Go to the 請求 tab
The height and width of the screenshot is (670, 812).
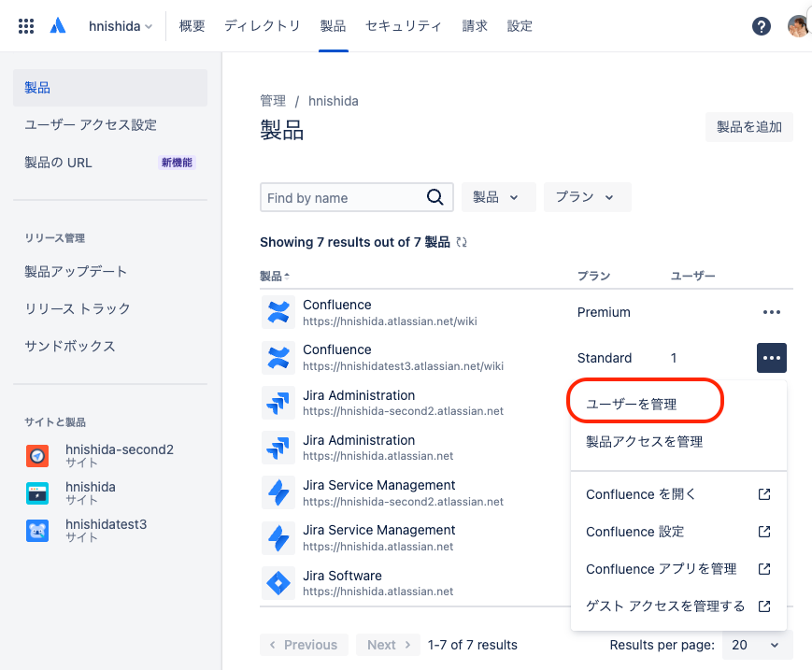[x=475, y=26]
